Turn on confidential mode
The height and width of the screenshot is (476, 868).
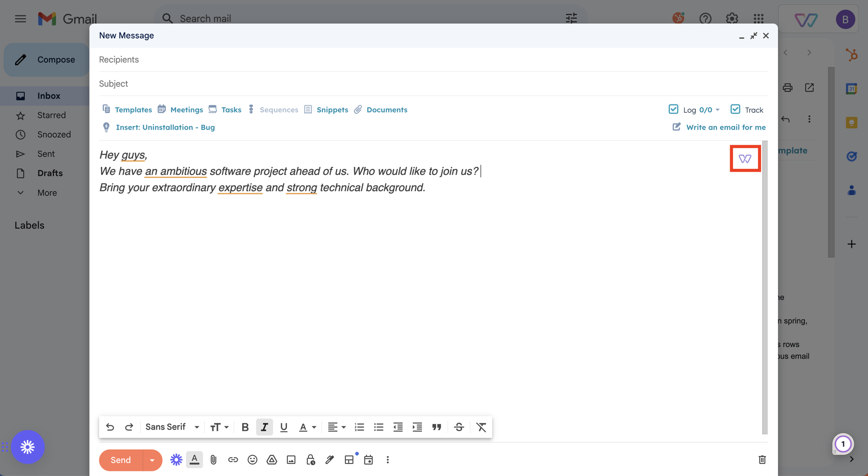[310, 460]
